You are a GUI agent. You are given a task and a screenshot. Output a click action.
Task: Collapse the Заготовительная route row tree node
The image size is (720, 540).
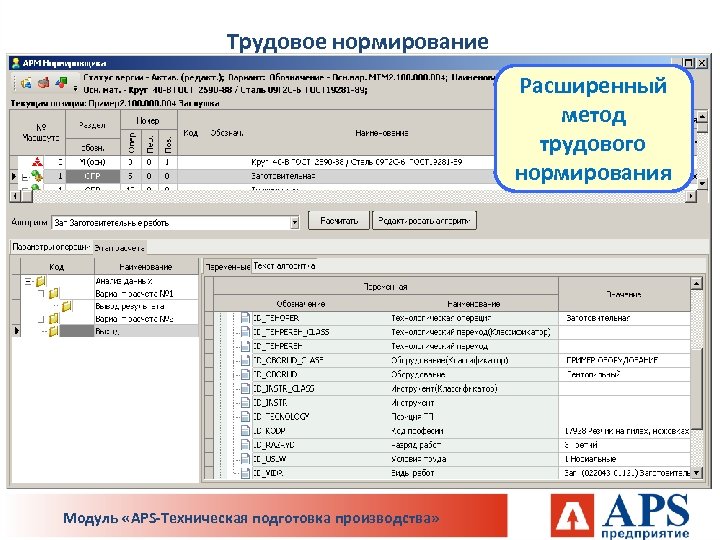pyautogui.click(x=25, y=176)
